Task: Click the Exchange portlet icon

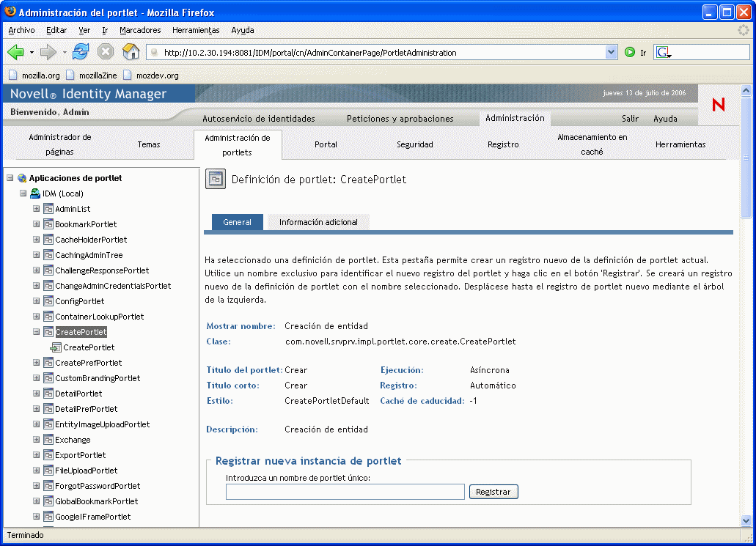Action: [x=48, y=440]
